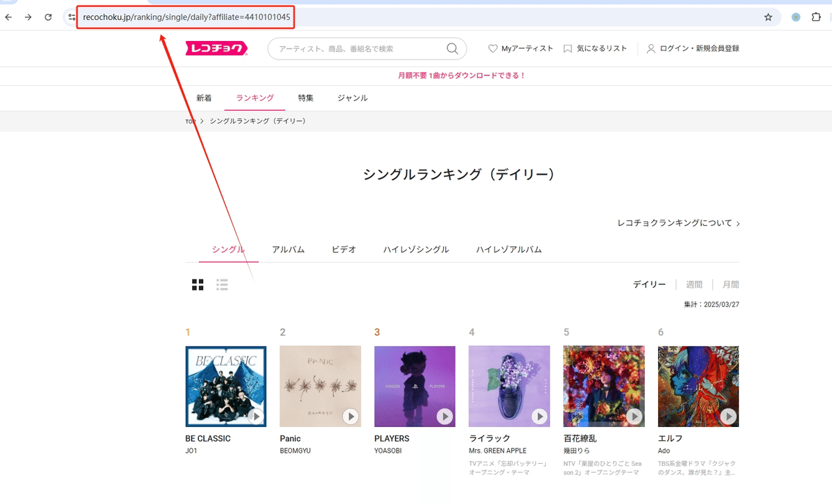Open BE CLASSIC album artwork
This screenshot has height=504, width=832.
226,386
